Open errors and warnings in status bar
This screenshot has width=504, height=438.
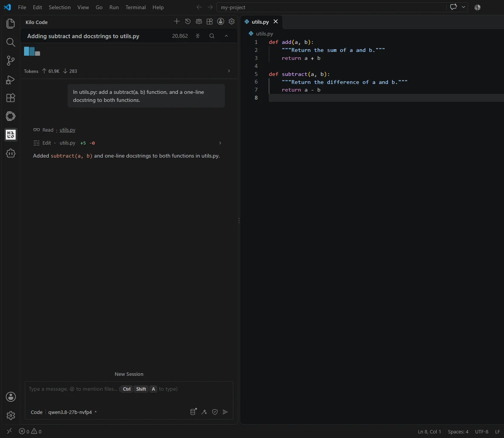[x=31, y=432]
